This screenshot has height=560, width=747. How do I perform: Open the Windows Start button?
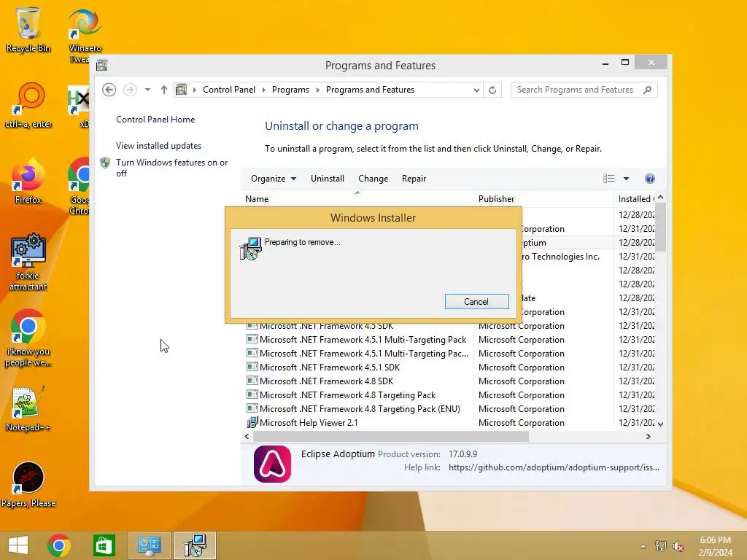pos(18,545)
